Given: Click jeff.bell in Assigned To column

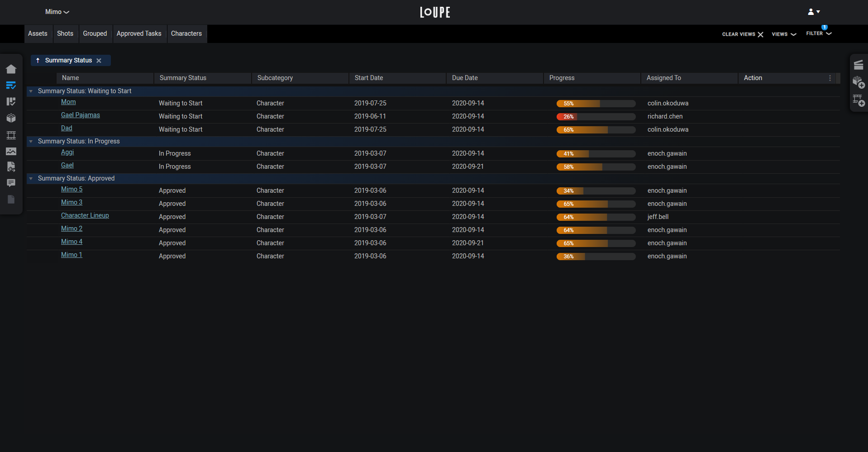Looking at the screenshot, I should pos(658,217).
